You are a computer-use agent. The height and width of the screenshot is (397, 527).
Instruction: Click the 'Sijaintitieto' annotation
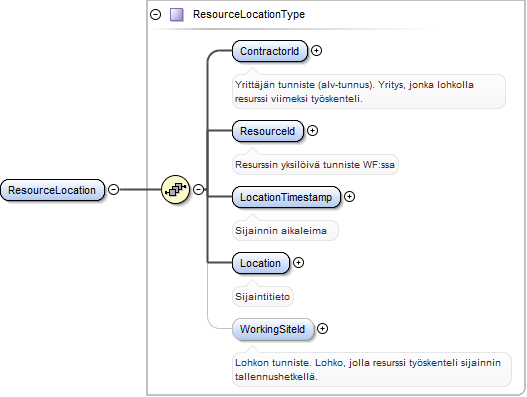coord(262,297)
